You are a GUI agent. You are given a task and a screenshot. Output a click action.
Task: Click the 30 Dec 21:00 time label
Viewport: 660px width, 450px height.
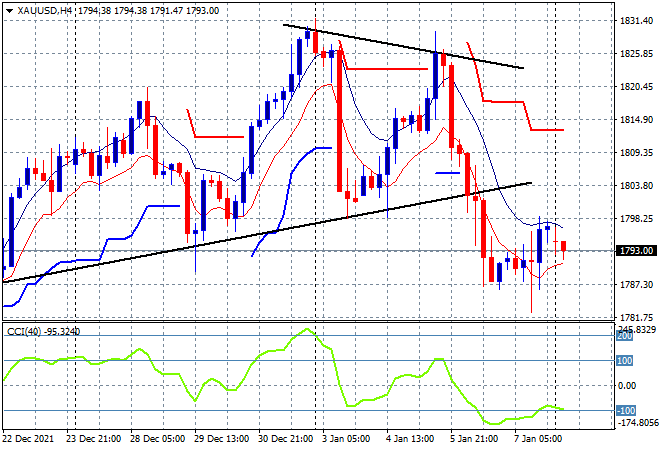tap(286, 439)
